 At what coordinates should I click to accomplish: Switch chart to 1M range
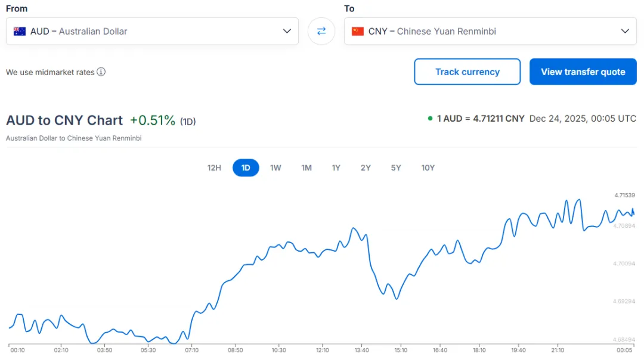pos(306,168)
